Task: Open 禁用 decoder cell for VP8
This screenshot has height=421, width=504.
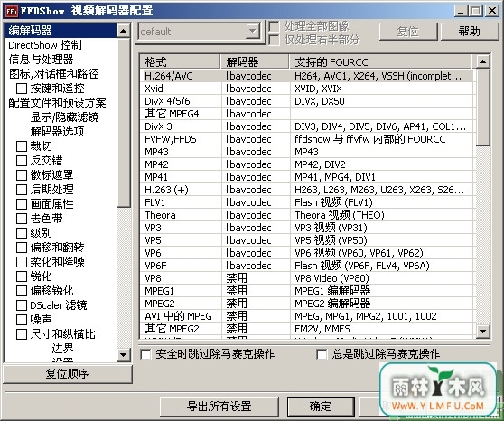Action: (256, 278)
